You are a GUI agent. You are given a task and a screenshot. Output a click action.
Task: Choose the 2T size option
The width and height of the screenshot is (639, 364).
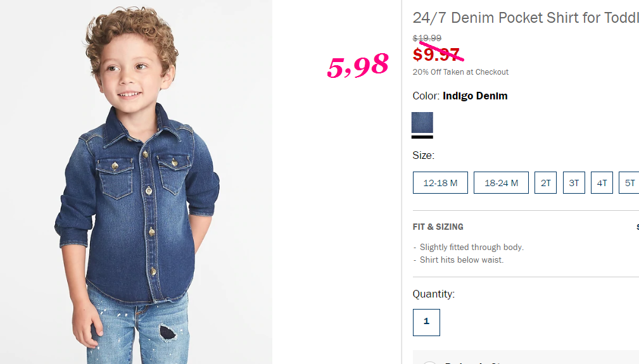[x=545, y=183]
